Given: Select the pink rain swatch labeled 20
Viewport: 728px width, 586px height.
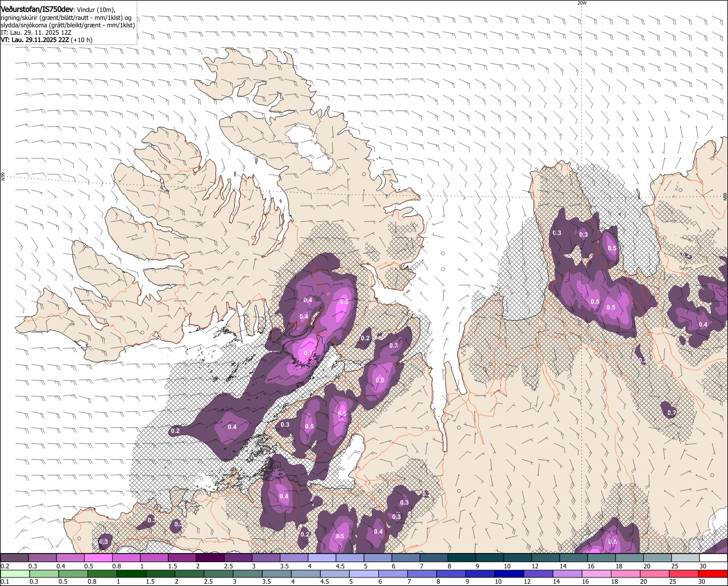Looking at the screenshot, I should [x=655, y=573].
